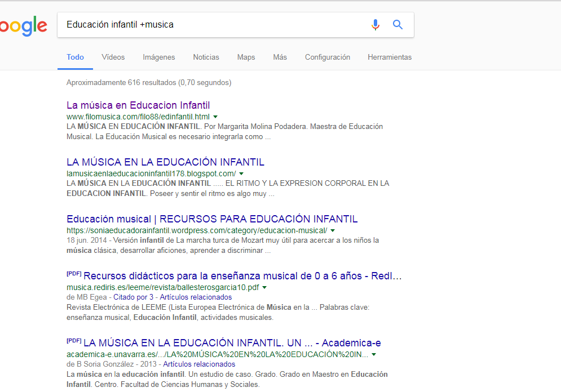Select the Todo tab
Viewport: 561px width, 392px height.
tap(75, 57)
